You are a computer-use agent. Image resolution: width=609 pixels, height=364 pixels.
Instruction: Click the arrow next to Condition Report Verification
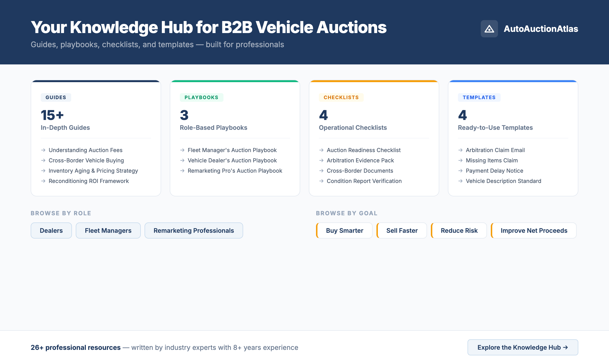tap(321, 181)
